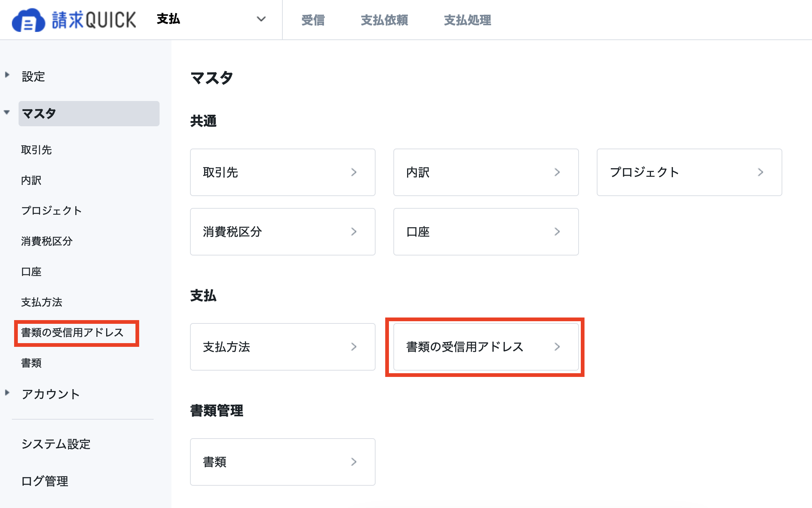
Task: Click the chevron arrow on 口座 card
Action: point(557,232)
